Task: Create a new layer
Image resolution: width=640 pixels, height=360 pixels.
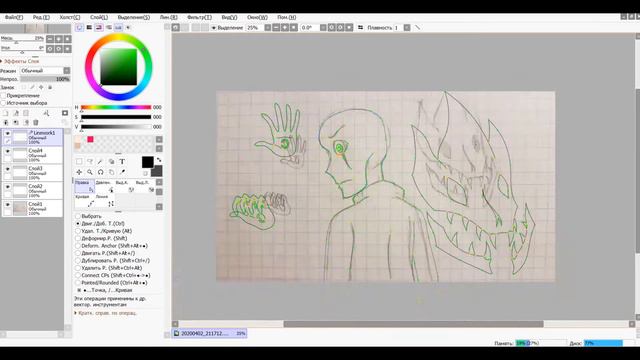Action: click(6, 113)
